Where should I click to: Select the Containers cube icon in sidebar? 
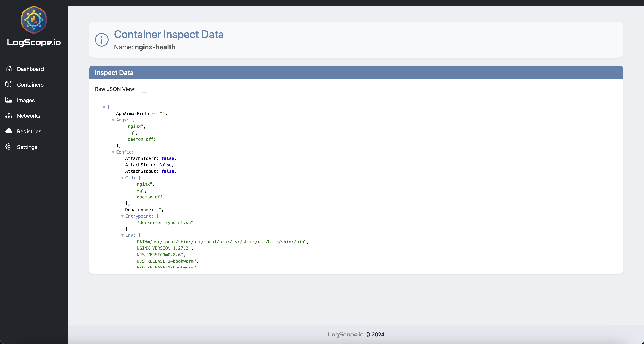pyautogui.click(x=9, y=84)
